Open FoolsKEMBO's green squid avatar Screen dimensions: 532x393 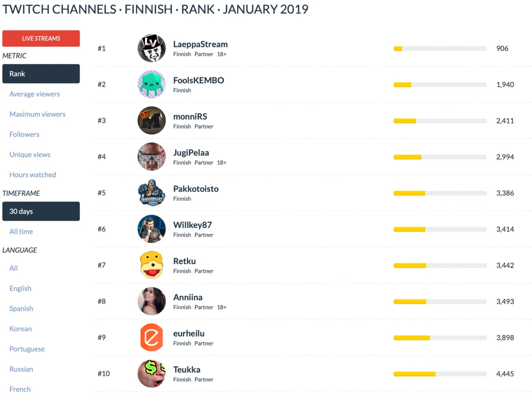click(x=151, y=84)
